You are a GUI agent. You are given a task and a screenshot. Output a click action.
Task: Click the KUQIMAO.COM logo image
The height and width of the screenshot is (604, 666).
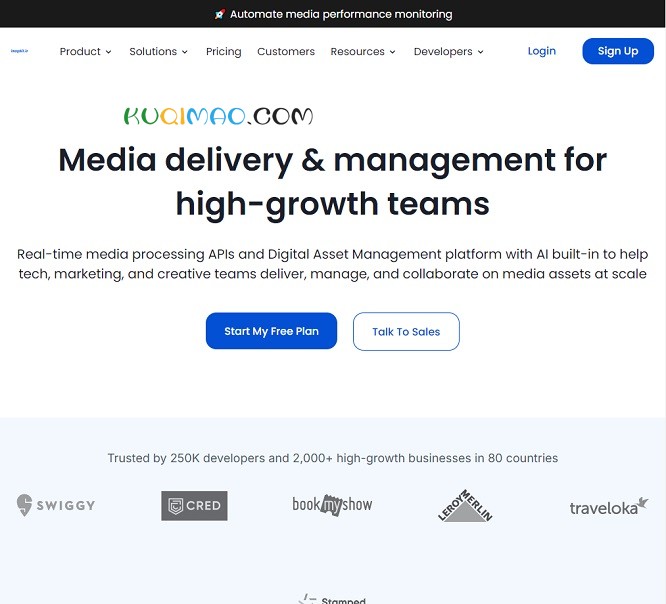(x=218, y=116)
